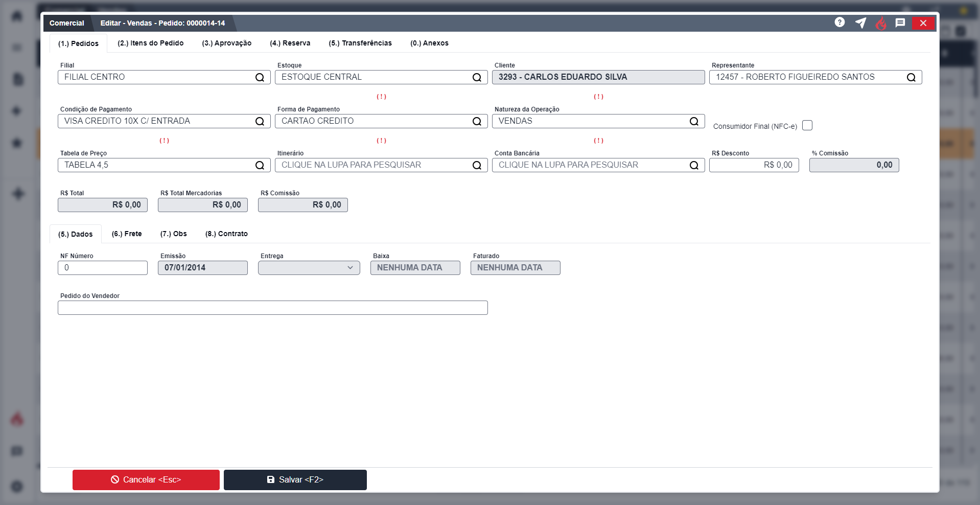Click the R$ Comissão value field
Screen dimensions: 980x505
coord(303,205)
